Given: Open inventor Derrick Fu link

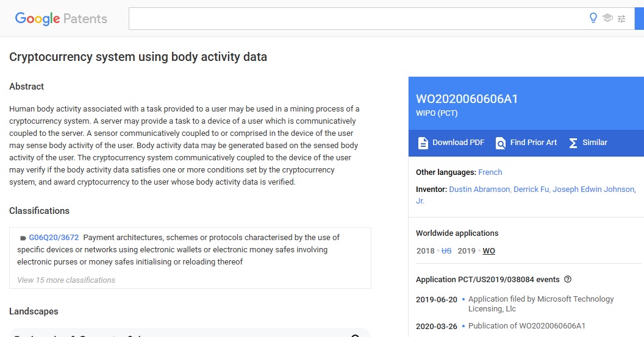Looking at the screenshot, I should pos(531,190).
